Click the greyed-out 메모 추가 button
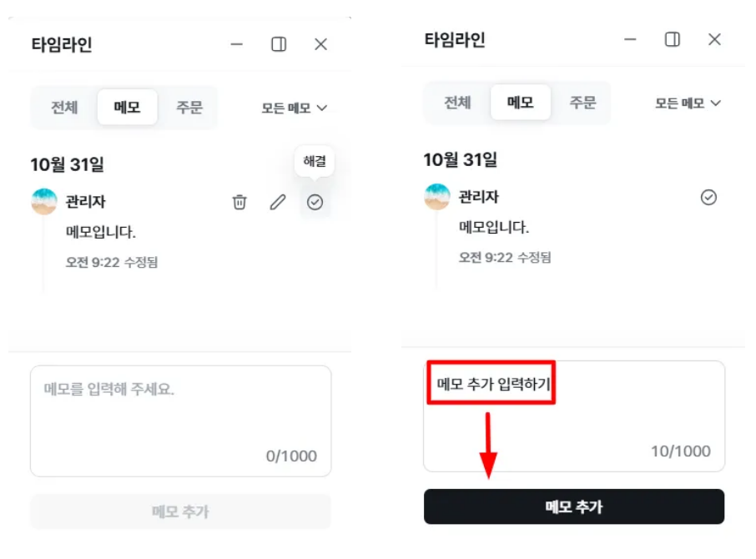 pyautogui.click(x=180, y=511)
